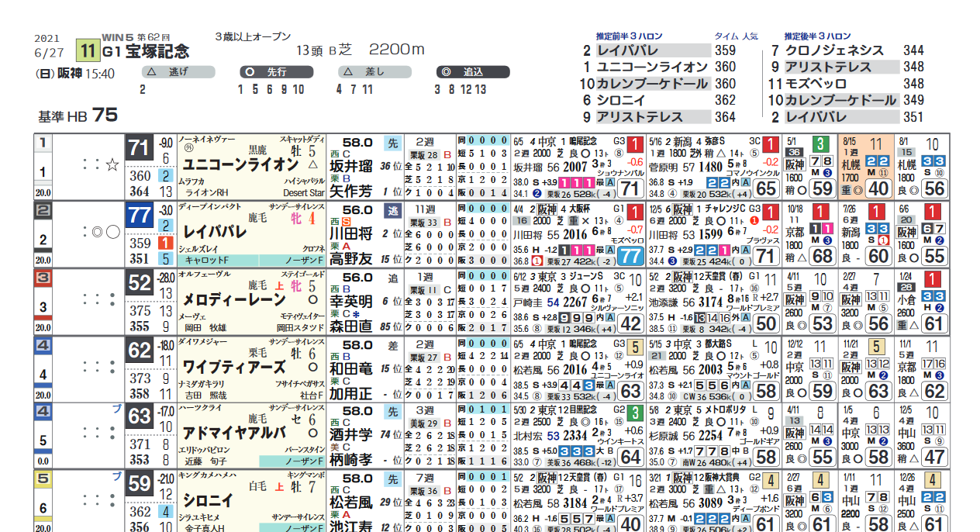Click sire name ハーツクライ
The image size is (980, 532).
coord(198,409)
